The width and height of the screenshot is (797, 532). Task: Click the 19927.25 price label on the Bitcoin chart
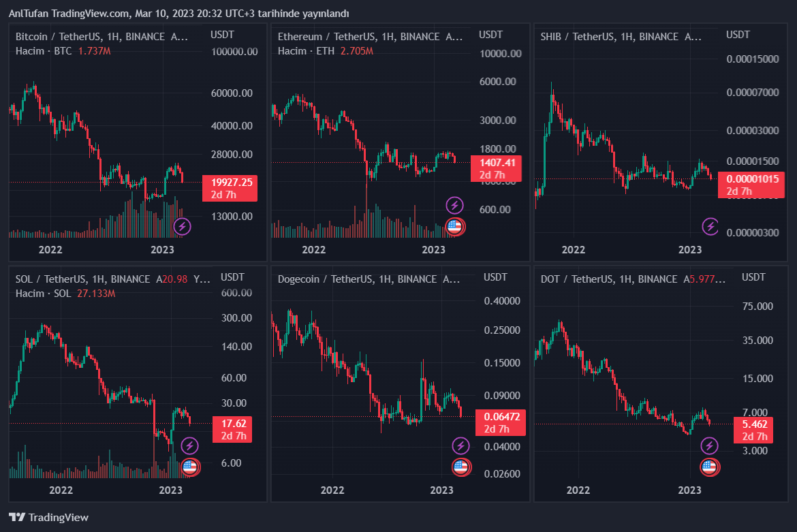coord(232,183)
